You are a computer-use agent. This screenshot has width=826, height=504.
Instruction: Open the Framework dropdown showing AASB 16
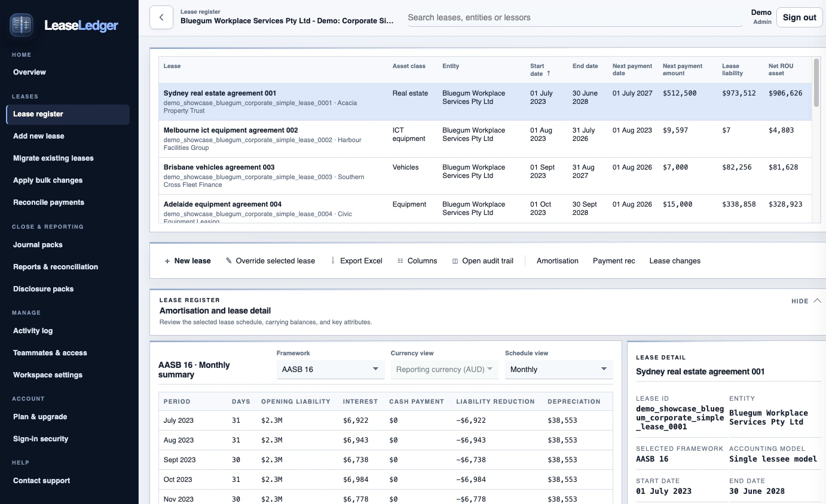pyautogui.click(x=331, y=369)
